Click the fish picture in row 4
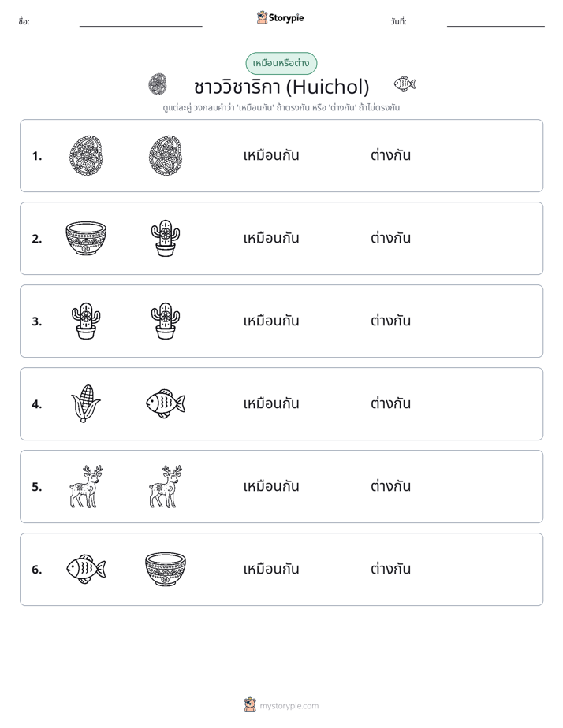The image size is (563, 728). [x=166, y=403]
